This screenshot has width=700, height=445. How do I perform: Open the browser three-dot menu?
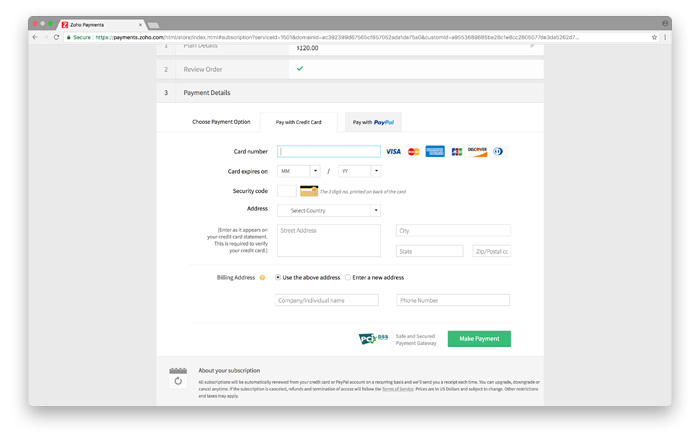tap(665, 37)
